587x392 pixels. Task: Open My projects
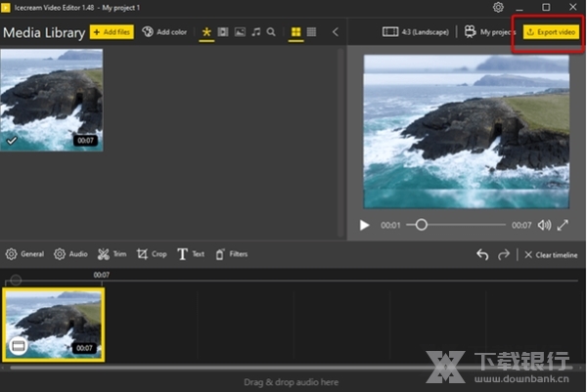[x=490, y=32]
